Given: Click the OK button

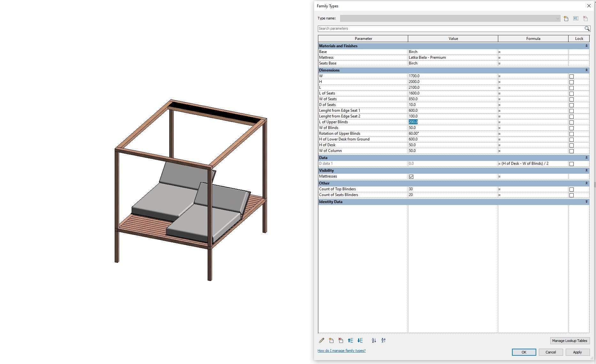Looking at the screenshot, I should pos(524,352).
